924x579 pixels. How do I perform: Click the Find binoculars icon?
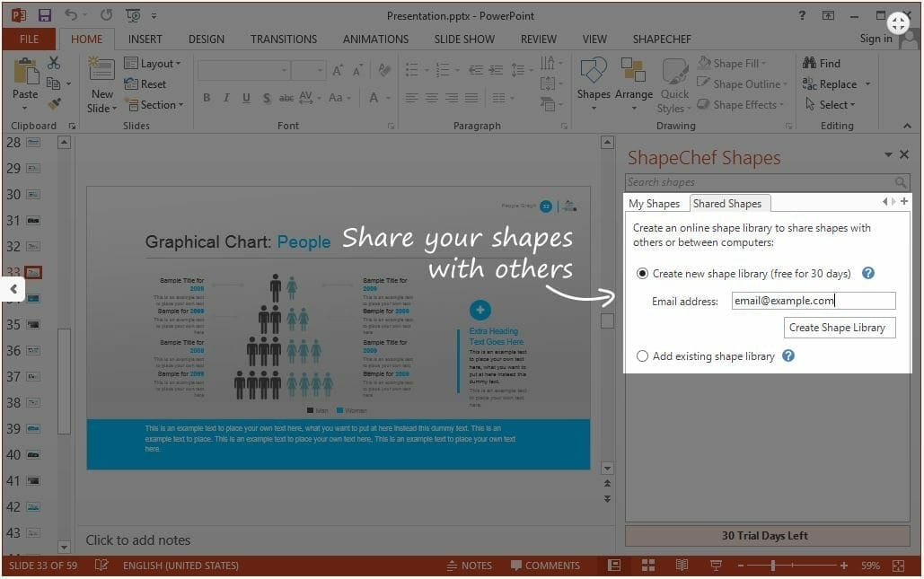coord(808,64)
